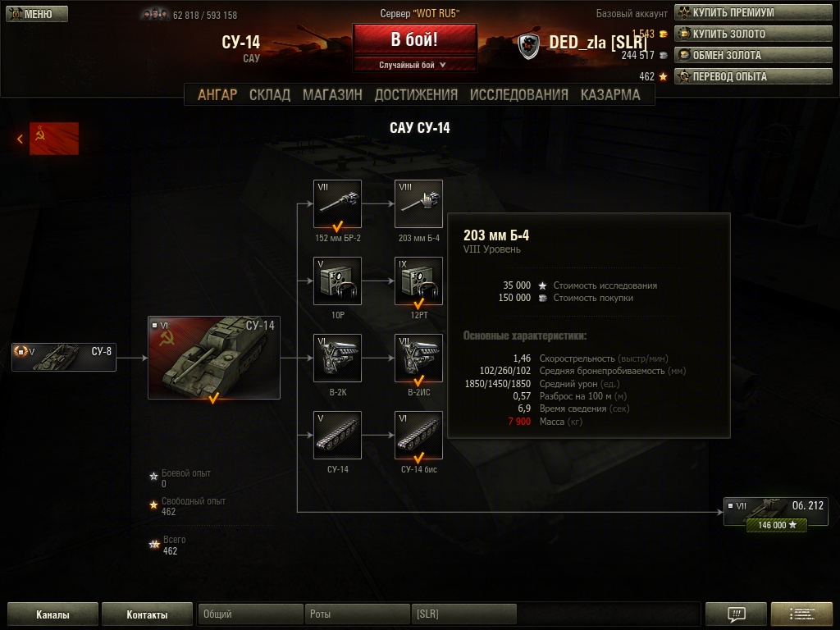The height and width of the screenshot is (630, 840).
Task: Open the chat messages icon button
Action: (x=736, y=614)
